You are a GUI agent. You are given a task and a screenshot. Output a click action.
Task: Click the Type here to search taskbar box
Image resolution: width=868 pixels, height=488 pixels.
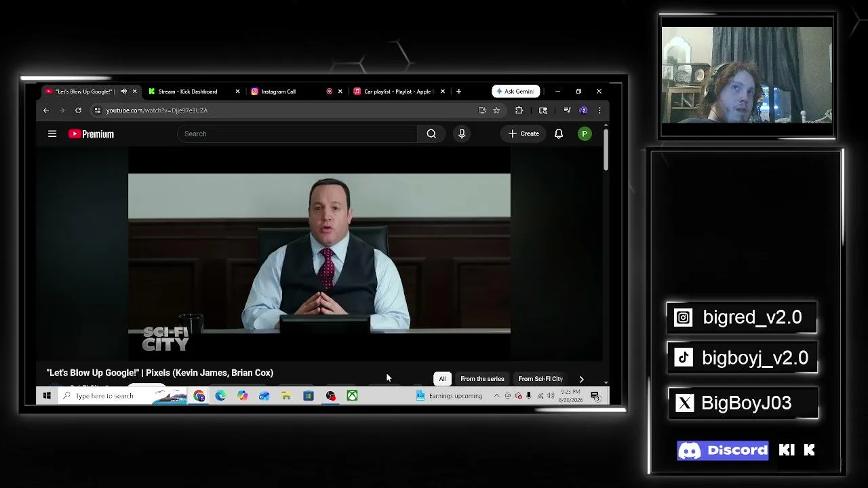[x=122, y=396]
